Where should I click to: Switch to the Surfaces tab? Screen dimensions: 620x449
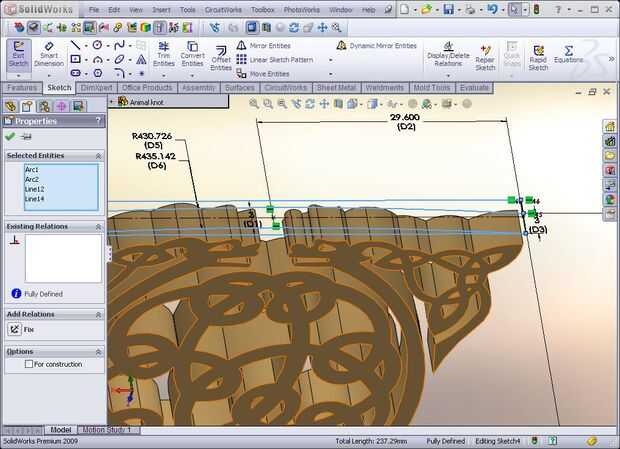tap(239, 88)
